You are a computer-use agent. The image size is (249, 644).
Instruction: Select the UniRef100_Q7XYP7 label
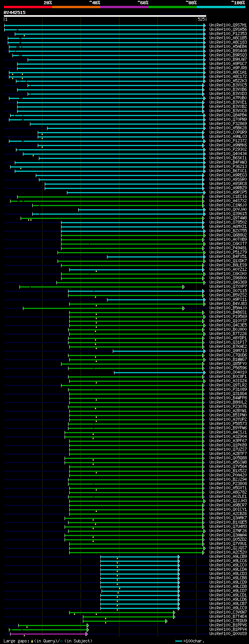(x=228, y=287)
